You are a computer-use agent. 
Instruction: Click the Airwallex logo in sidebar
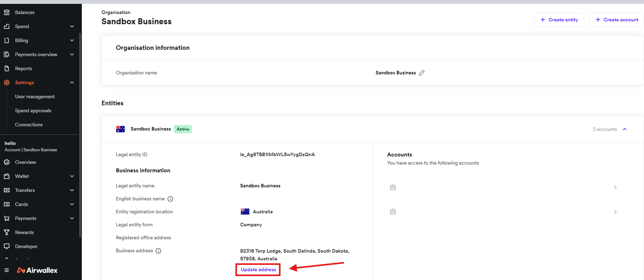tap(37, 270)
